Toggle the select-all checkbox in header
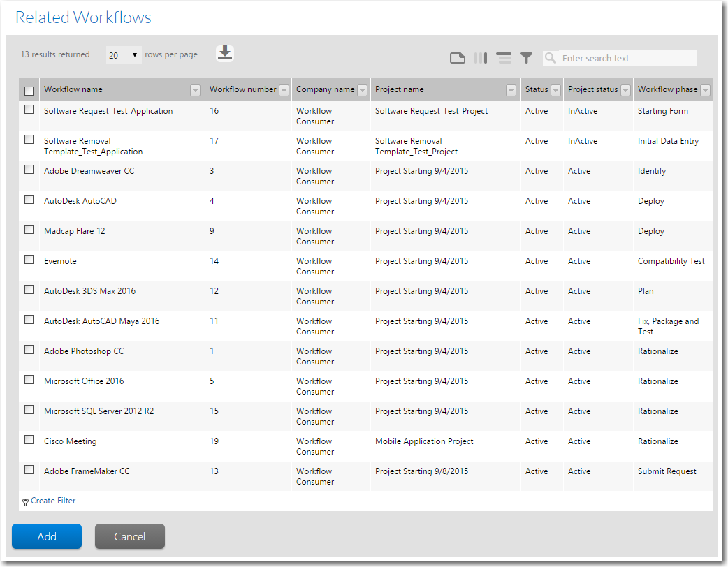The image size is (728, 567). [29, 91]
